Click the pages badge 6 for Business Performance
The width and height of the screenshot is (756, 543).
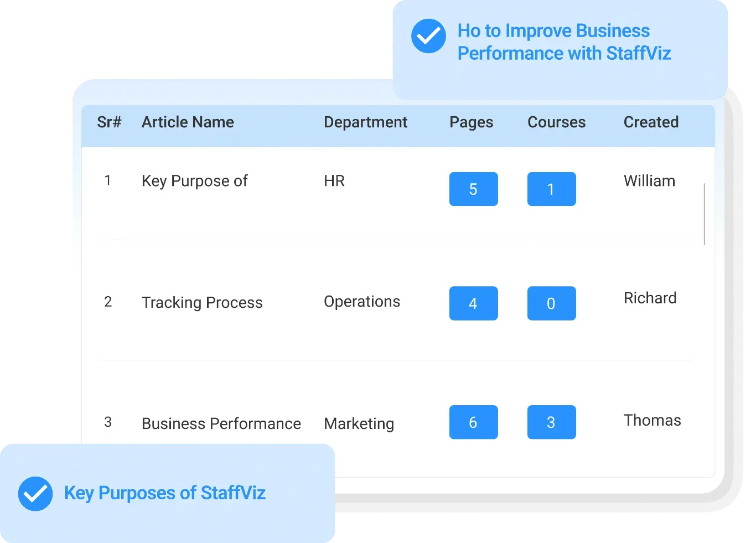click(473, 422)
